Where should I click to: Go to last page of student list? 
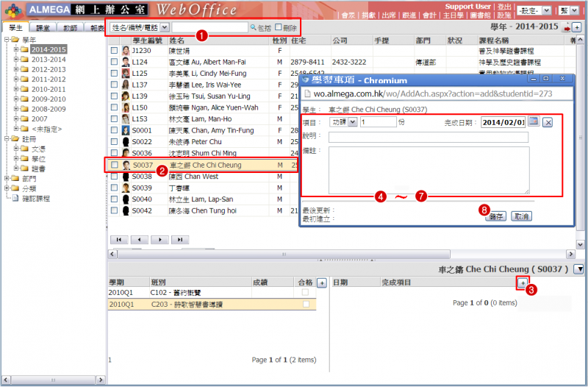pos(180,239)
